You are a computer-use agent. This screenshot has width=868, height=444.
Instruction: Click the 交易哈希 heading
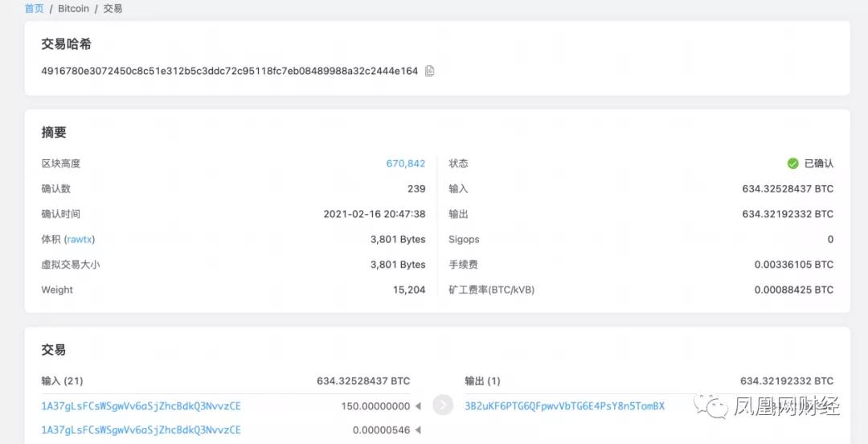[x=67, y=44]
